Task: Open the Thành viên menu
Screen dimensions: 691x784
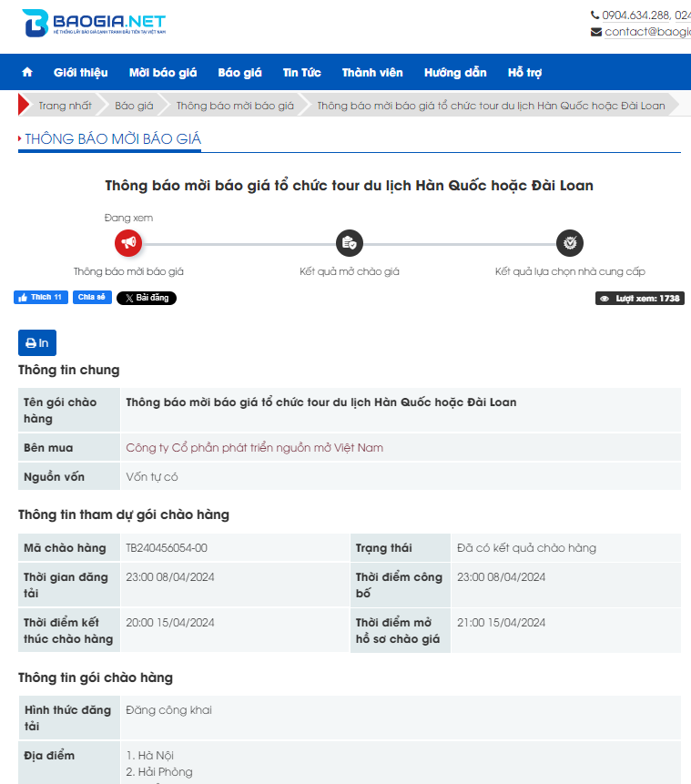Action: click(372, 73)
